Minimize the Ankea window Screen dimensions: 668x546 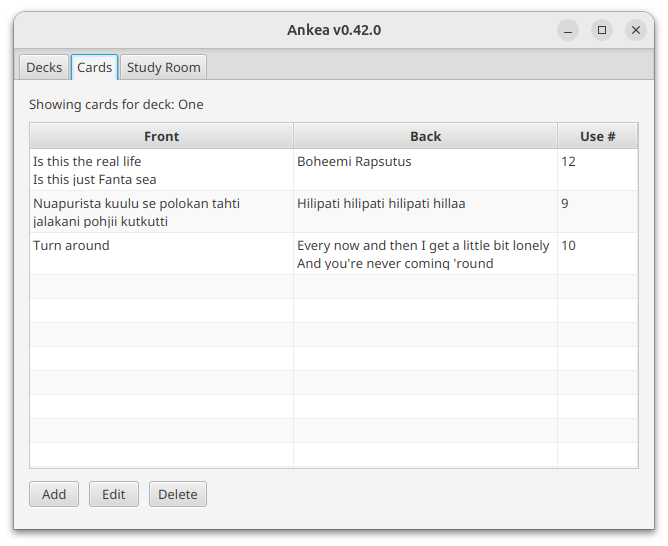coord(568,30)
